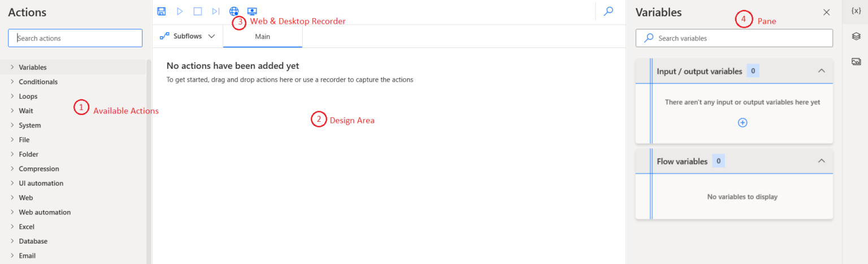Click the Stop flow square icon
The width and height of the screenshot is (868, 264).
[197, 11]
